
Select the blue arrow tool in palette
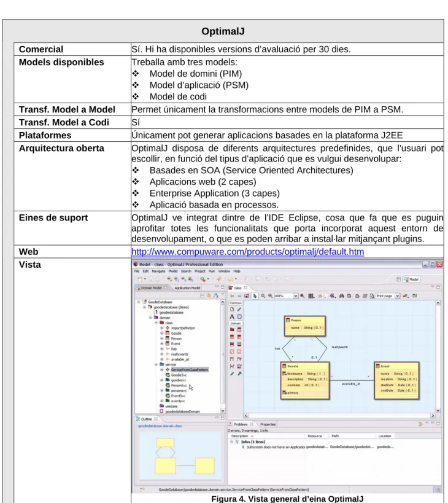[239, 374]
